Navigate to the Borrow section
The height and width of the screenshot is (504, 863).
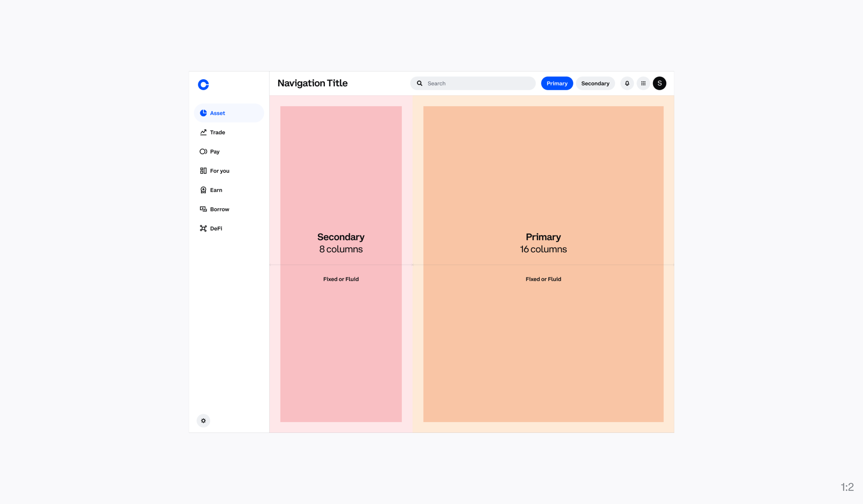tap(229, 209)
